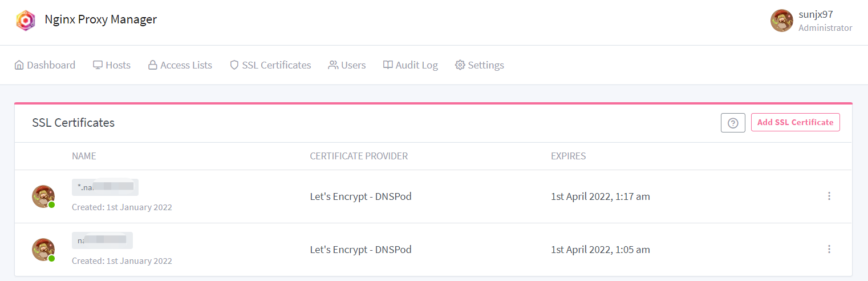
Task: Click the second certificate owner avatar
Action: click(x=43, y=250)
